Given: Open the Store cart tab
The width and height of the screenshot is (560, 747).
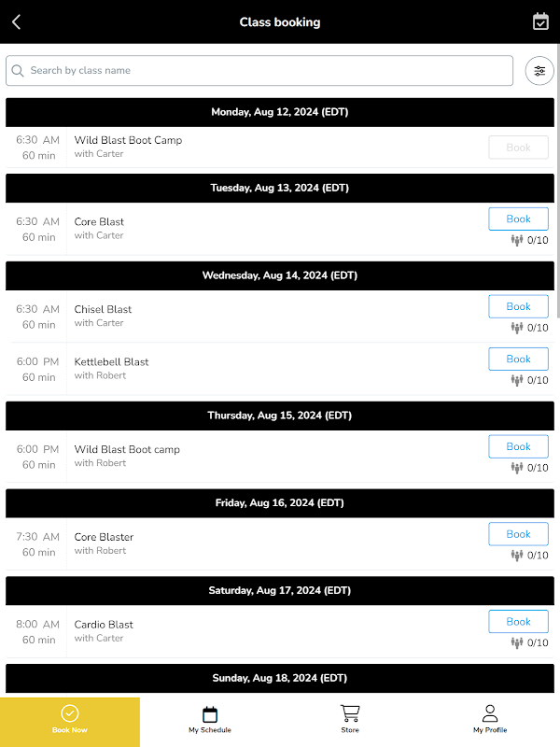Looking at the screenshot, I should pyautogui.click(x=350, y=719).
